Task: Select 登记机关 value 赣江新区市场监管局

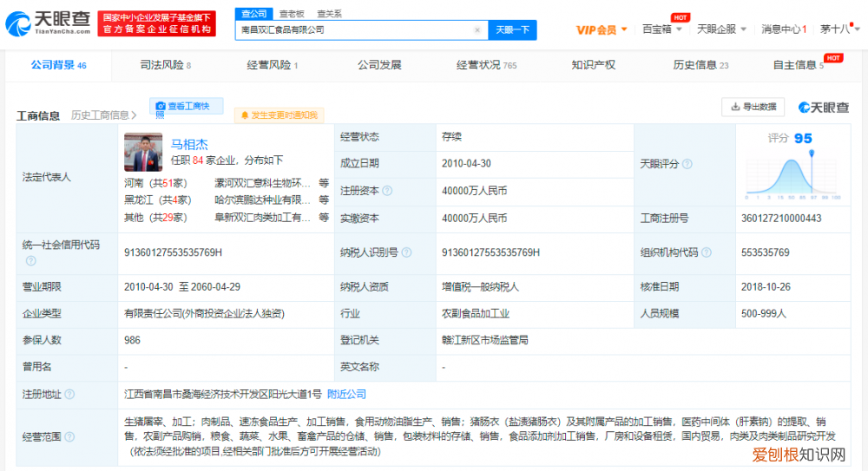Action: [485, 340]
